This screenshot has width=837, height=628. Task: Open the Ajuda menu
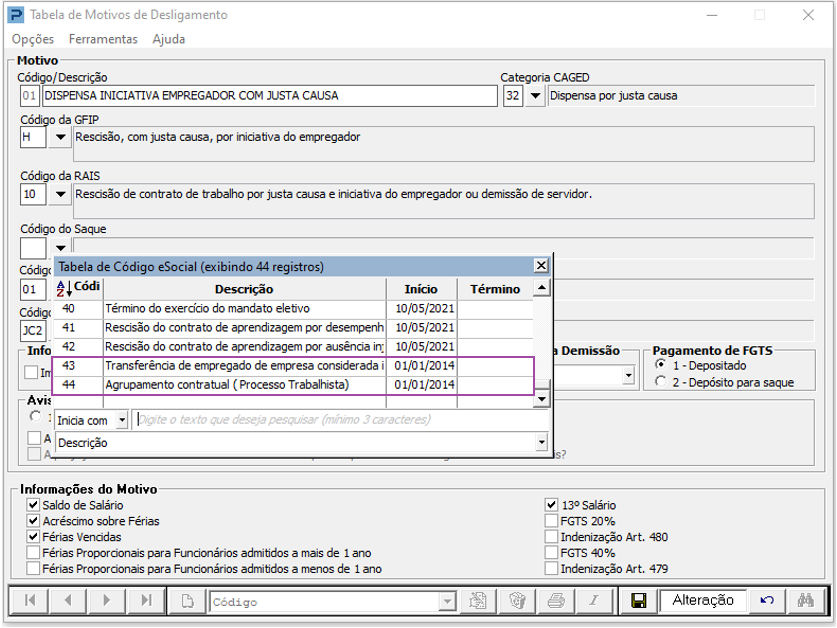[169, 39]
